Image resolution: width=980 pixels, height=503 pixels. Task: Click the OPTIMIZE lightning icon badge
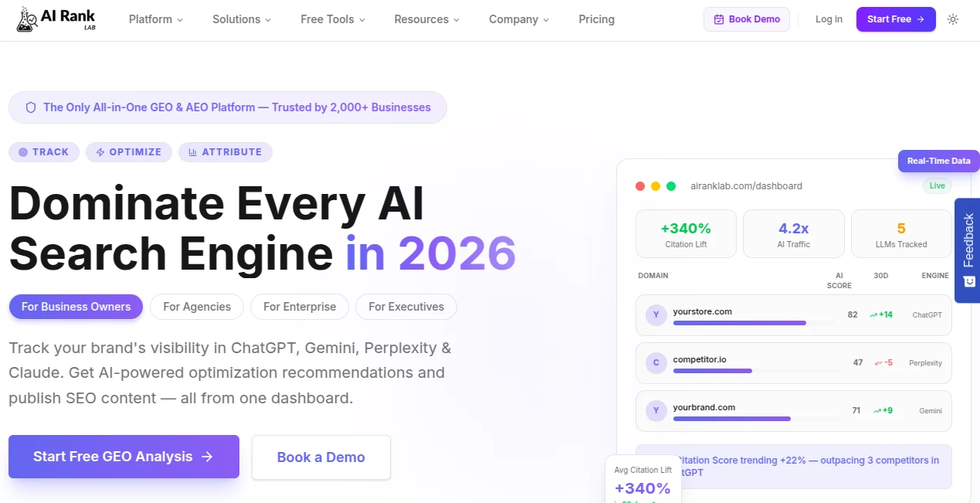coord(129,152)
